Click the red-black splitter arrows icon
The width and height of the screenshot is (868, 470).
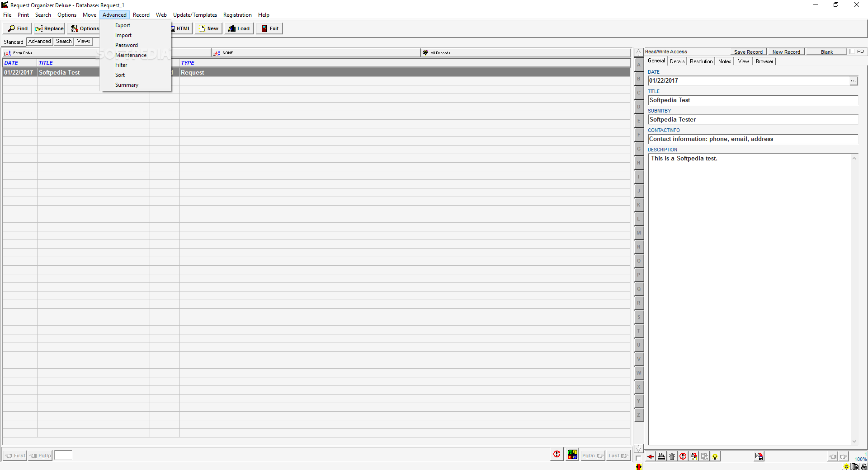click(x=639, y=466)
